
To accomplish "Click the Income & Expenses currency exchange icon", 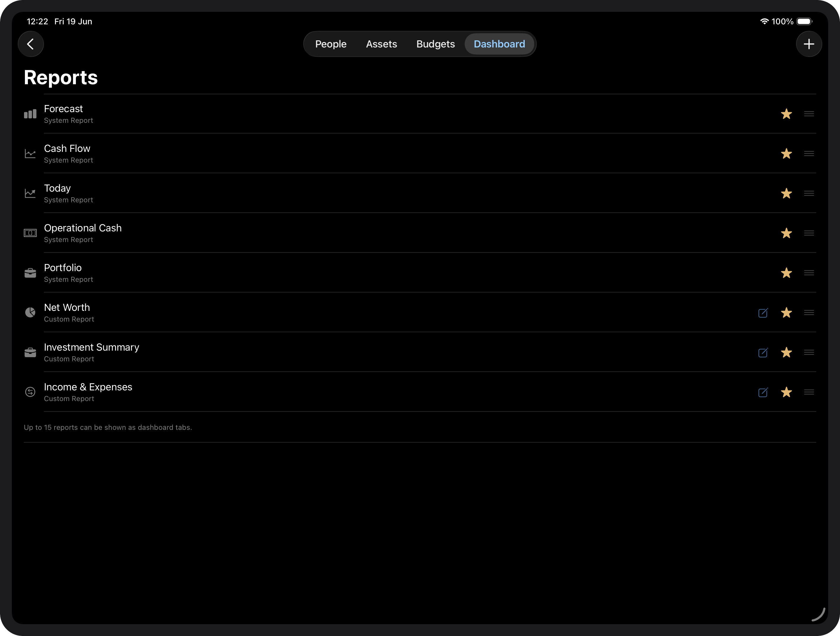I will coord(30,392).
